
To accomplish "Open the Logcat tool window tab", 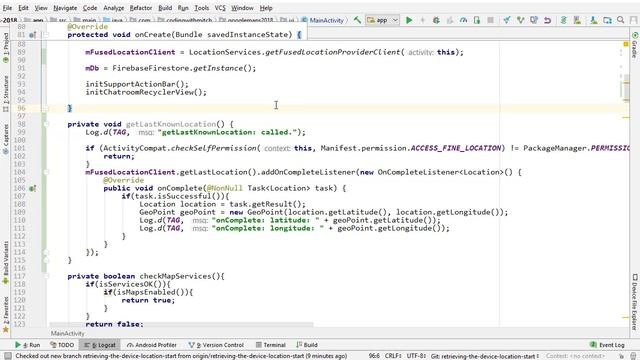I will tap(100, 345).
